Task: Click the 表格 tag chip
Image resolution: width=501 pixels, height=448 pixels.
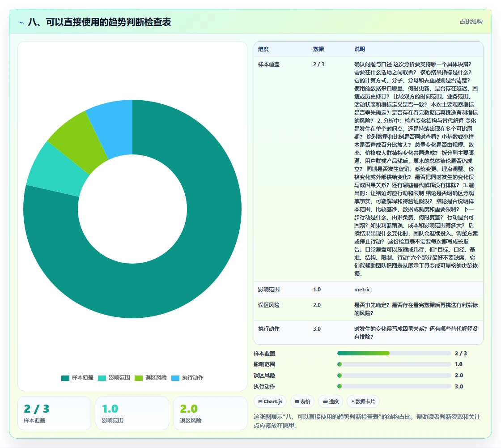Action: (302, 401)
